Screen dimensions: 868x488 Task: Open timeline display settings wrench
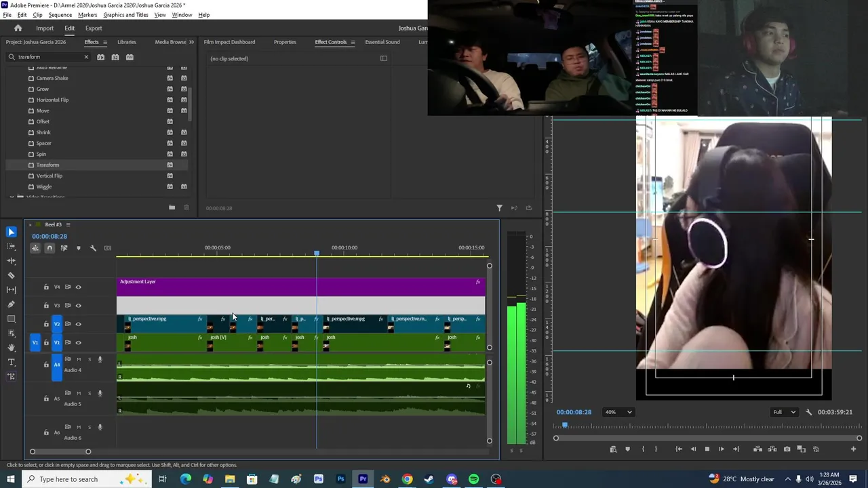[x=93, y=248]
